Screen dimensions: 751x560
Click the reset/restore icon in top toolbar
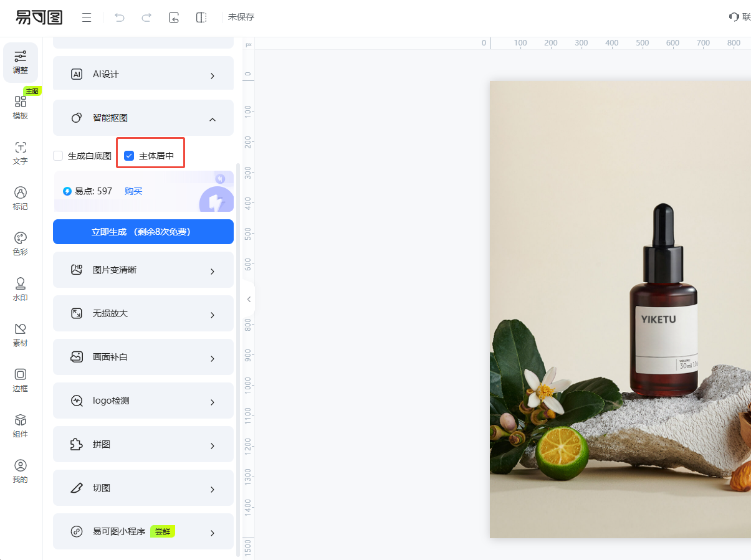click(x=174, y=17)
